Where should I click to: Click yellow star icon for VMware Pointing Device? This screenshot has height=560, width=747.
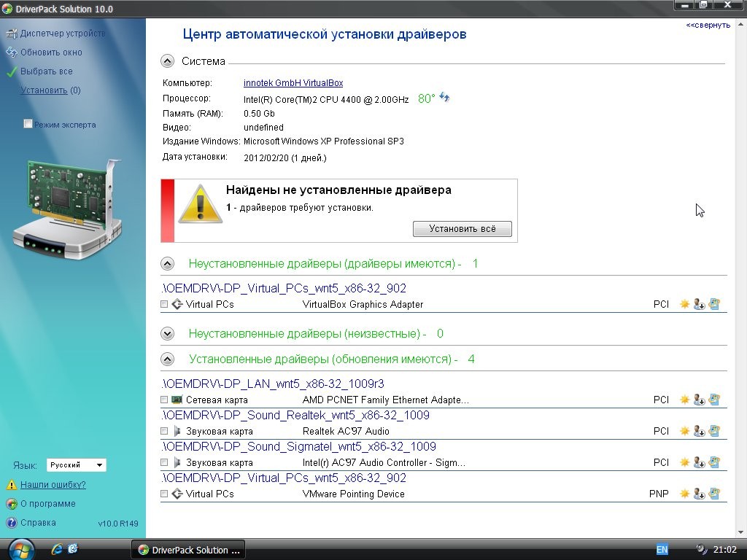tap(684, 494)
